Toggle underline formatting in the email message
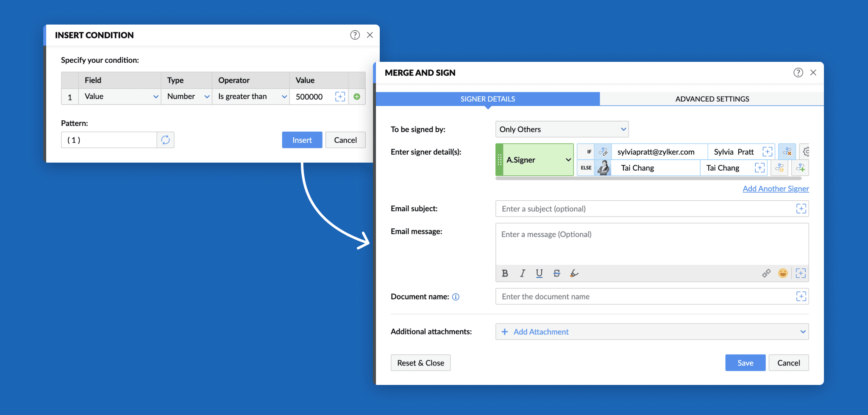The height and width of the screenshot is (415, 868). pyautogui.click(x=539, y=273)
